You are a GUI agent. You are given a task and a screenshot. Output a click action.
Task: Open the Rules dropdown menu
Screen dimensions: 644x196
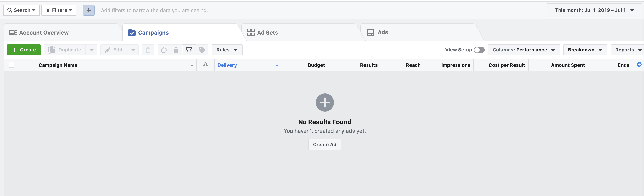pos(227,50)
